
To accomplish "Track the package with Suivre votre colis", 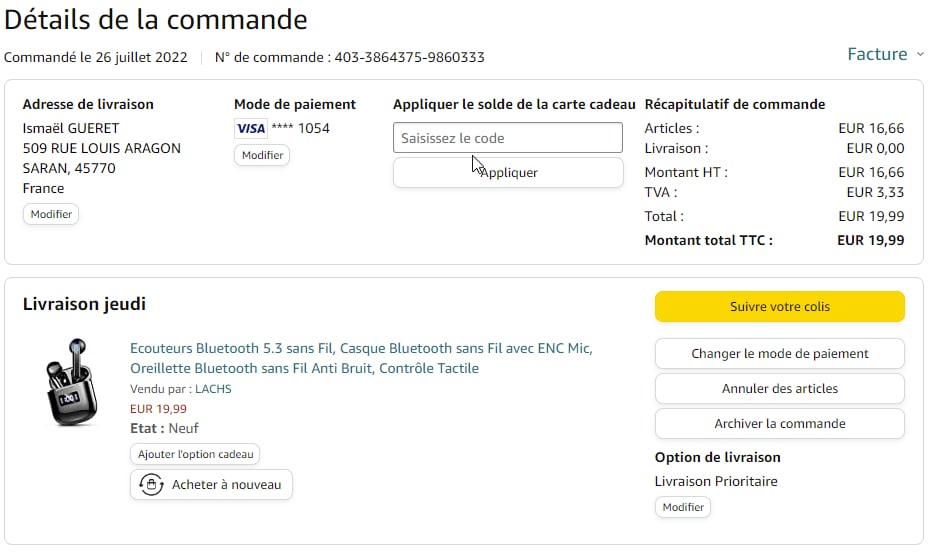I will tap(779, 307).
